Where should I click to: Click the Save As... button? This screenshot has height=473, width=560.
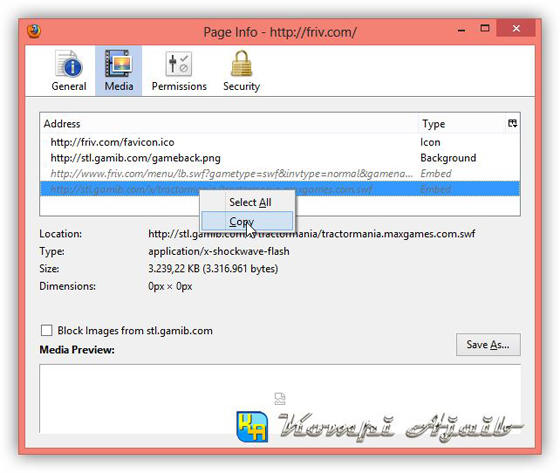coord(488,345)
